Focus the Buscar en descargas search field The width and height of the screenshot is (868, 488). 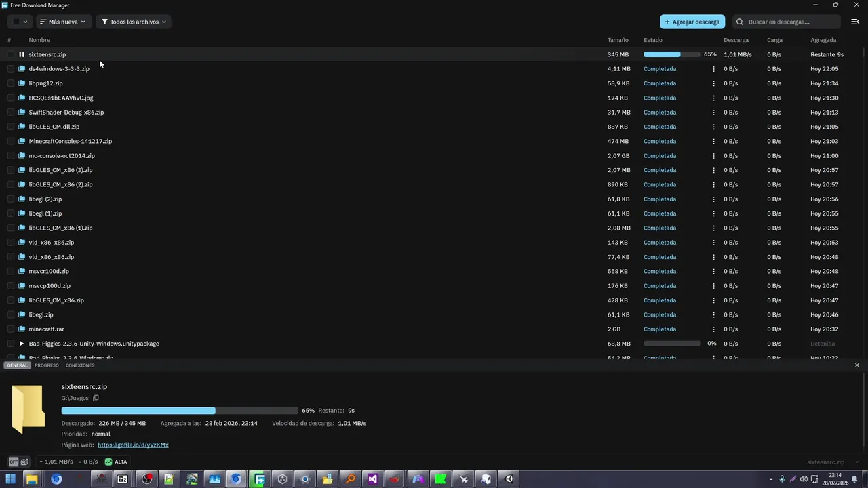(785, 22)
